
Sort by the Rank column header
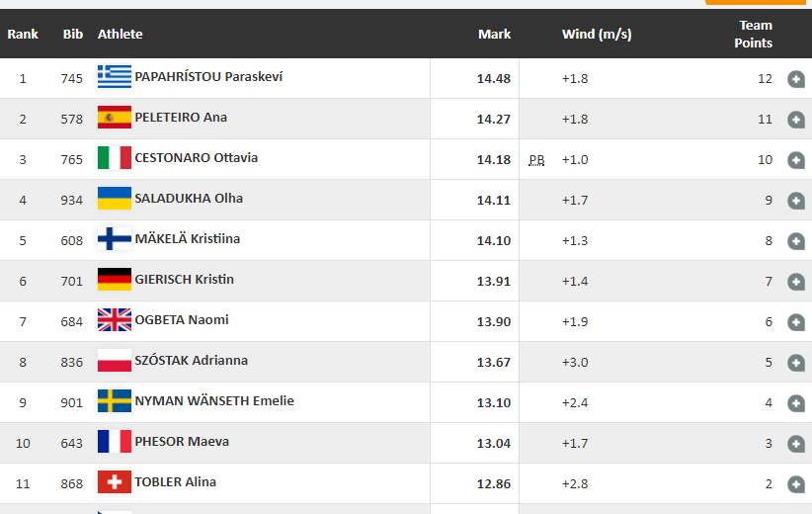click(23, 35)
